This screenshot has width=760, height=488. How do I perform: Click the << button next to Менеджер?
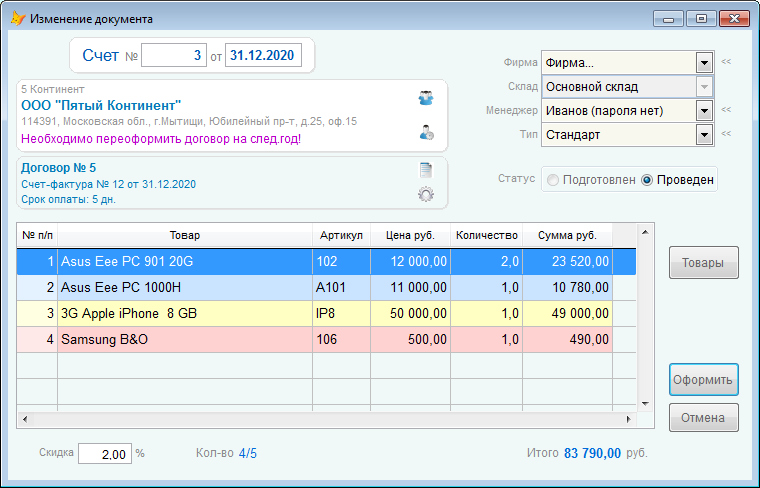click(x=726, y=110)
